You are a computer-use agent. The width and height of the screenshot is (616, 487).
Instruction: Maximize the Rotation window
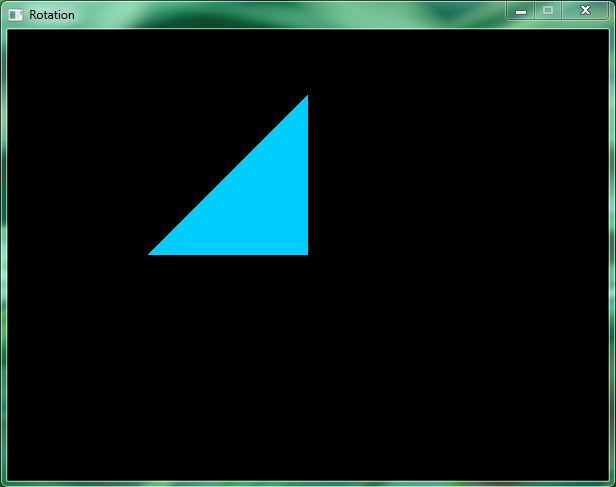point(547,10)
